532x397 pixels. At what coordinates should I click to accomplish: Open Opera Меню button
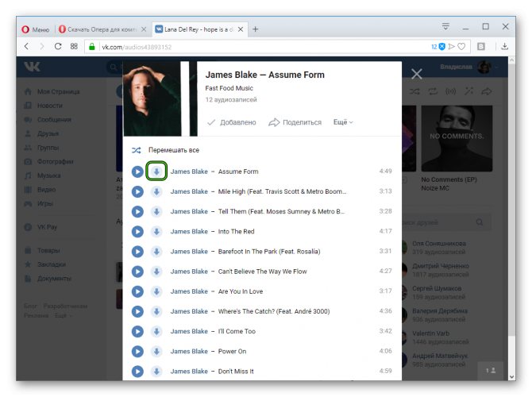point(36,29)
